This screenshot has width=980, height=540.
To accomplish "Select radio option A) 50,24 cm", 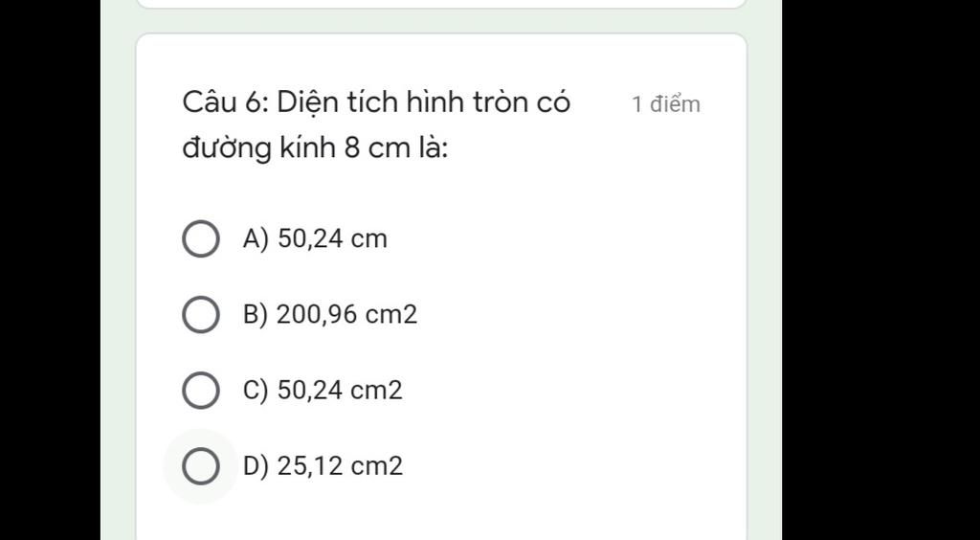I will [x=201, y=238].
